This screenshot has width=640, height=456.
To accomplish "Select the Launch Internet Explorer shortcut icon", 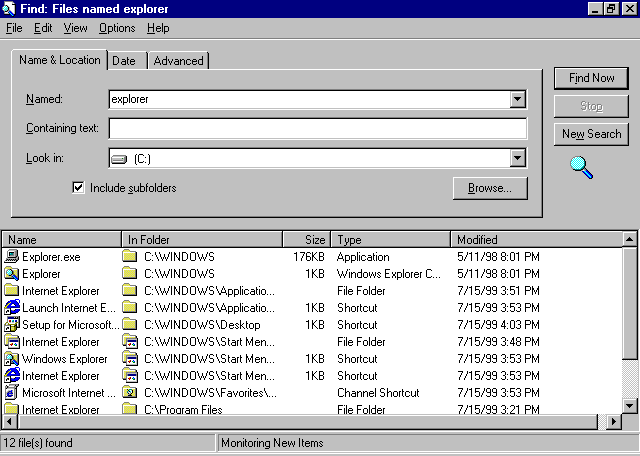I will click(12, 308).
